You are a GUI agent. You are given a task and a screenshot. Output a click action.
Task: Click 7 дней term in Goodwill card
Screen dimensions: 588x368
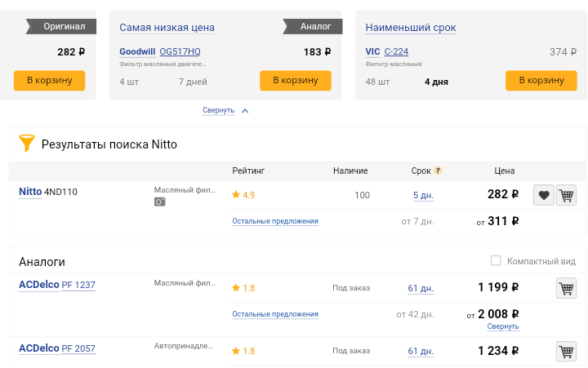193,82
